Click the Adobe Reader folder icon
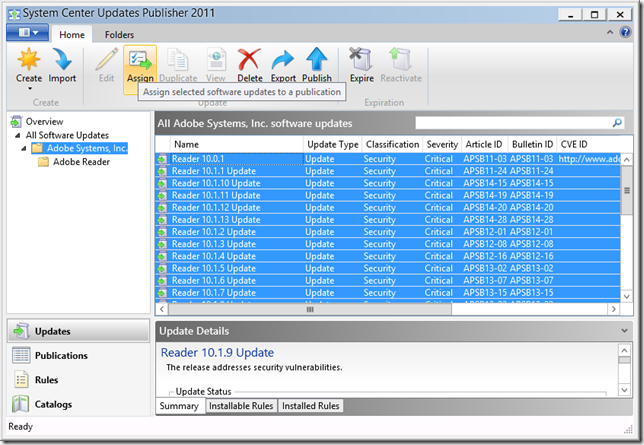644x445 pixels. 43,162
